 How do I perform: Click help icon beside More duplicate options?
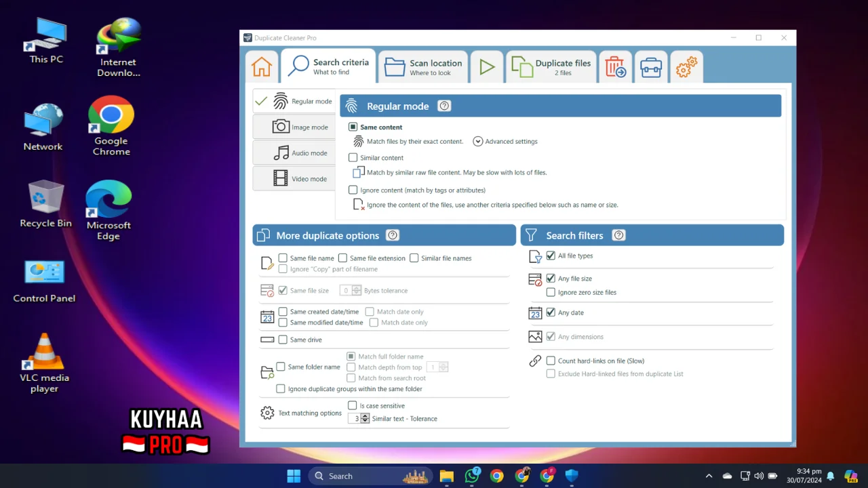tap(393, 235)
